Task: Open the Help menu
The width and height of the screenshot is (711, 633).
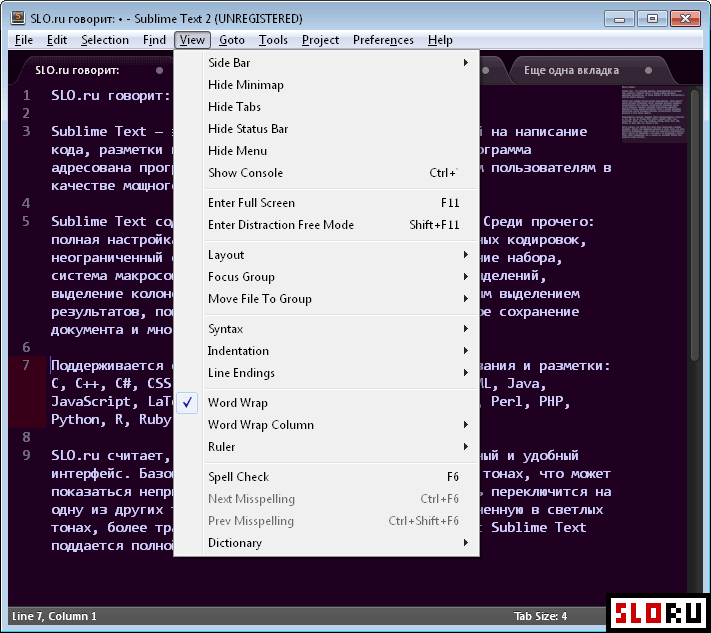Action: pyautogui.click(x=440, y=40)
